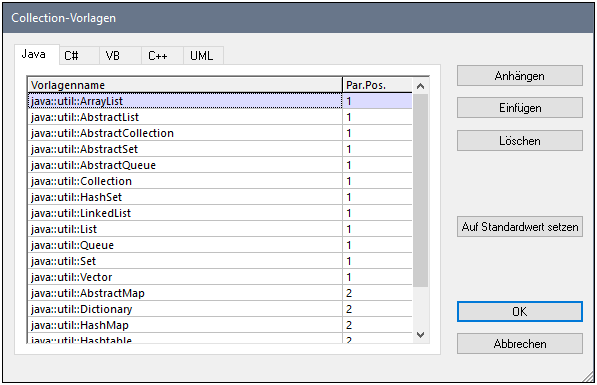This screenshot has height=385, width=597.
Task: Switch to the C# tab
Action: click(79, 56)
